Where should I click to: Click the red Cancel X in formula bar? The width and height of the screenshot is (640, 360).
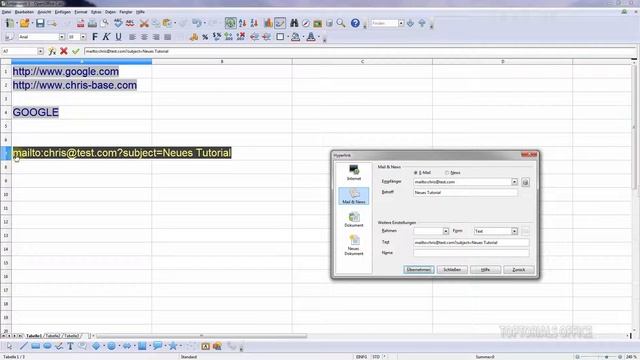click(64, 51)
